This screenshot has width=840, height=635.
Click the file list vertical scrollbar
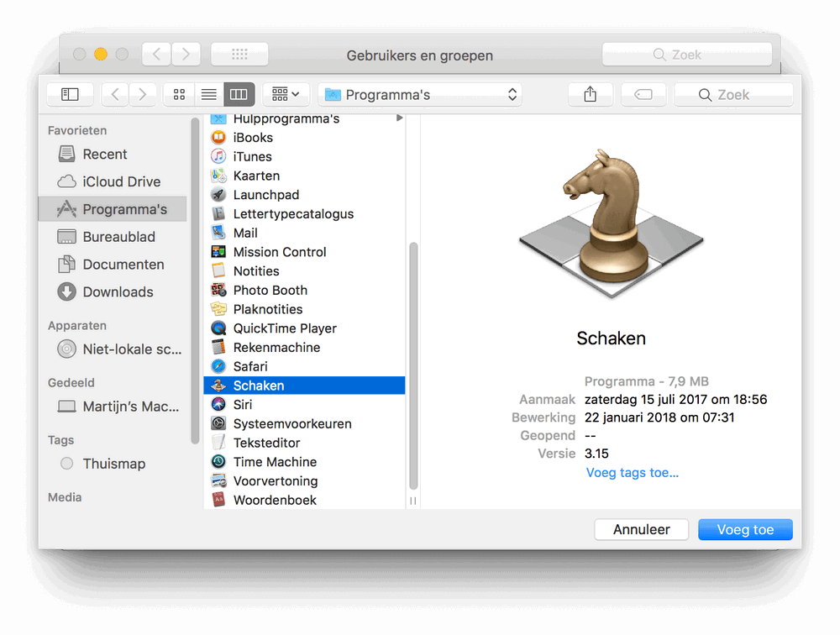pyautogui.click(x=413, y=366)
